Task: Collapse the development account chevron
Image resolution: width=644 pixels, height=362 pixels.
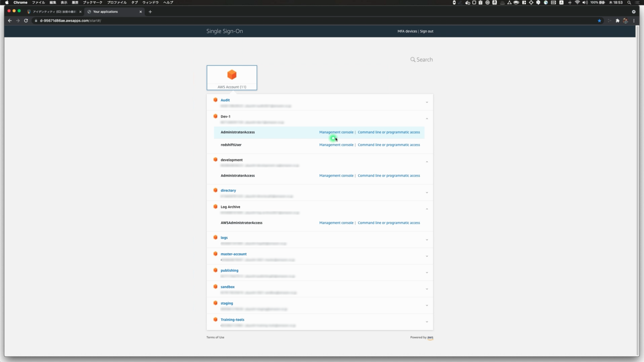Action: (x=427, y=162)
